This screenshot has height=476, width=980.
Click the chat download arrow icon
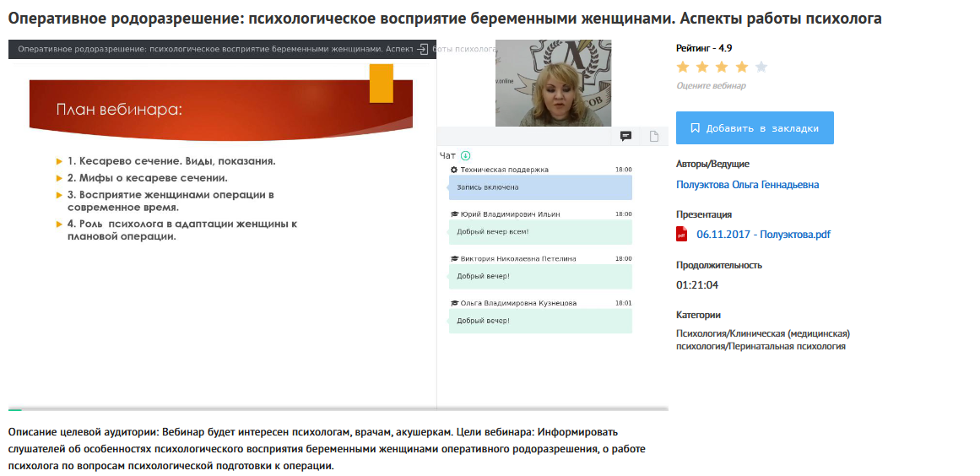(x=466, y=155)
